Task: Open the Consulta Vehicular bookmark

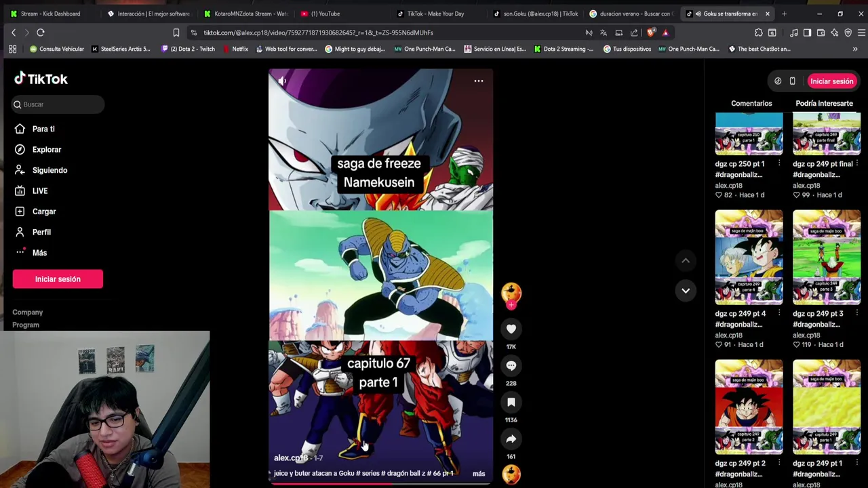Action: tap(57, 49)
